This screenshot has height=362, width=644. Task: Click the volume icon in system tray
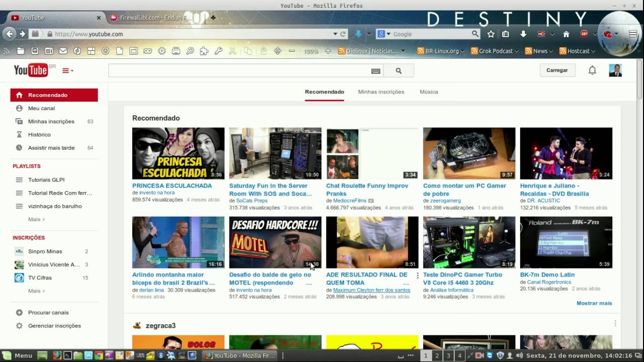520,355
